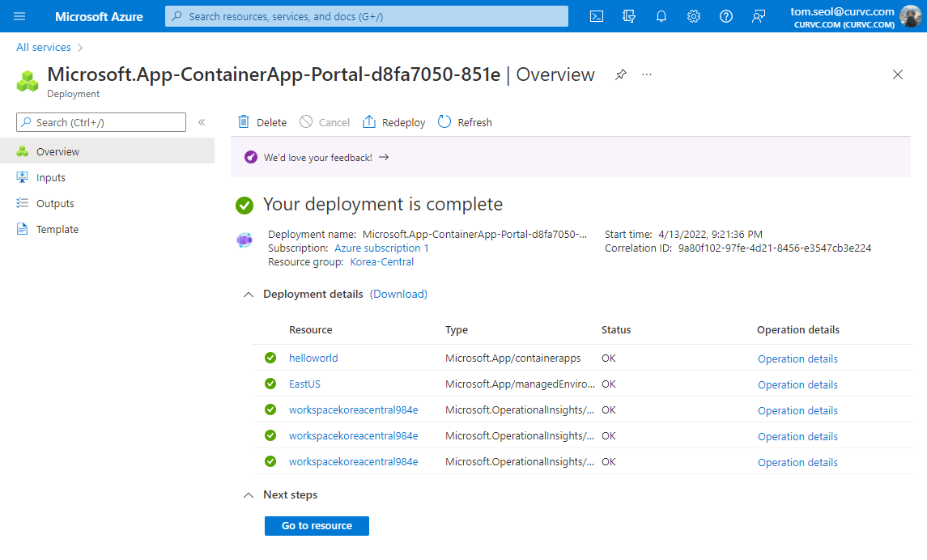Refresh the deployment overview
The width and height of the screenshot is (927, 560).
click(465, 122)
